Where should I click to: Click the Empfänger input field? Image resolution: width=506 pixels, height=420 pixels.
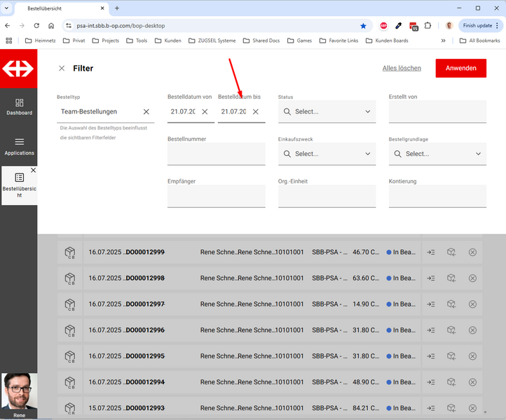pos(216,197)
